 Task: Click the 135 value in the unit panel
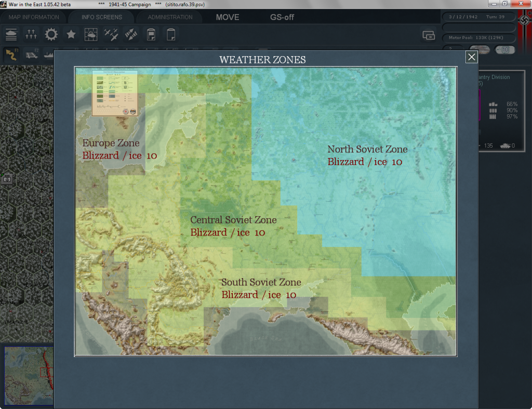[488, 146]
